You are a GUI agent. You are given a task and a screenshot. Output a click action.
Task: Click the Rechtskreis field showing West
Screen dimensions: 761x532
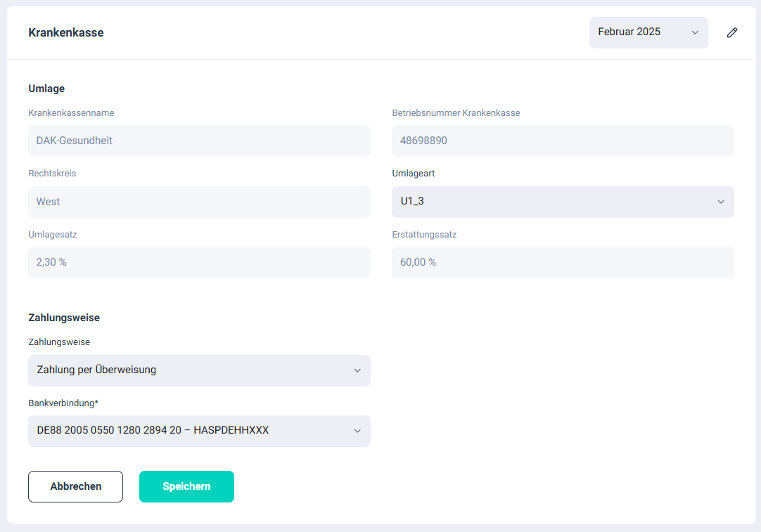coord(199,202)
